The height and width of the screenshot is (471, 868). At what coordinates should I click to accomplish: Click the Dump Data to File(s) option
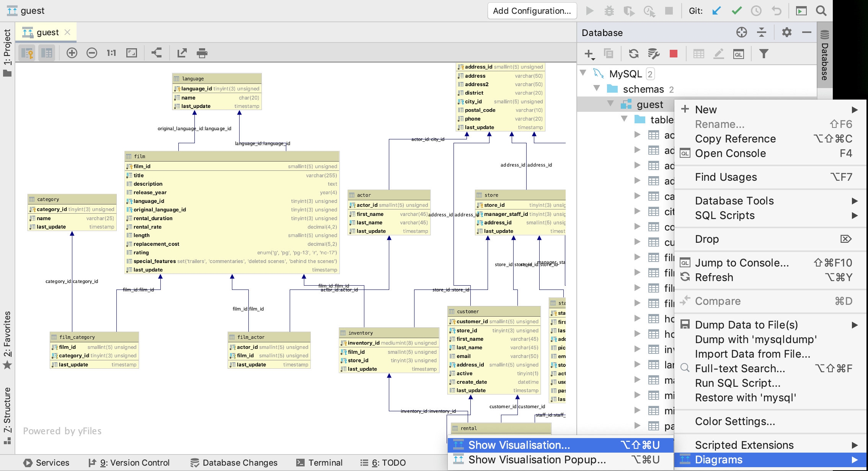pyautogui.click(x=747, y=325)
